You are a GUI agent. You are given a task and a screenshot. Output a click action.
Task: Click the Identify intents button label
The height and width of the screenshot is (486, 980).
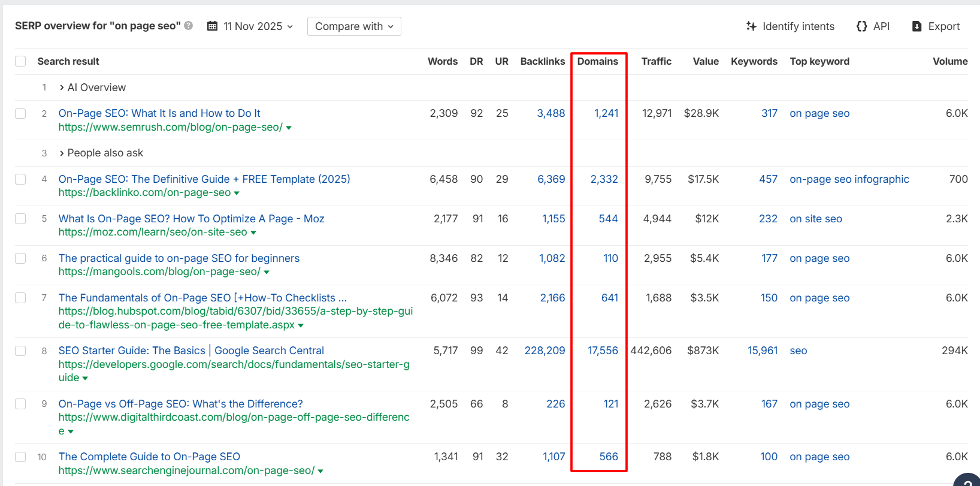(x=798, y=26)
